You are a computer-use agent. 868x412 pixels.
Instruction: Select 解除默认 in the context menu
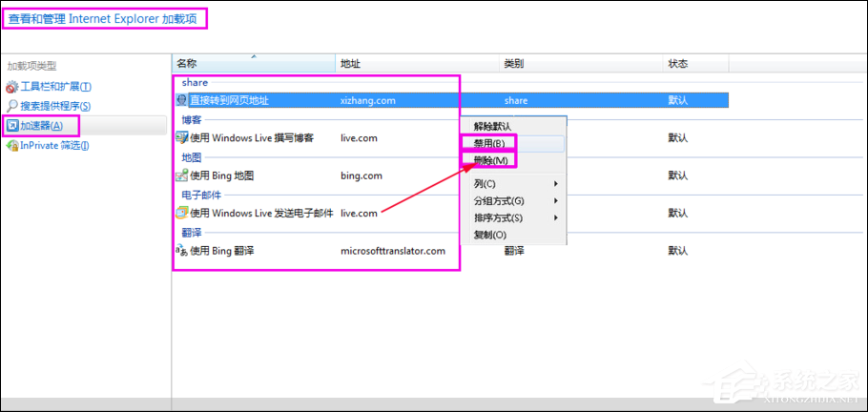click(x=492, y=126)
